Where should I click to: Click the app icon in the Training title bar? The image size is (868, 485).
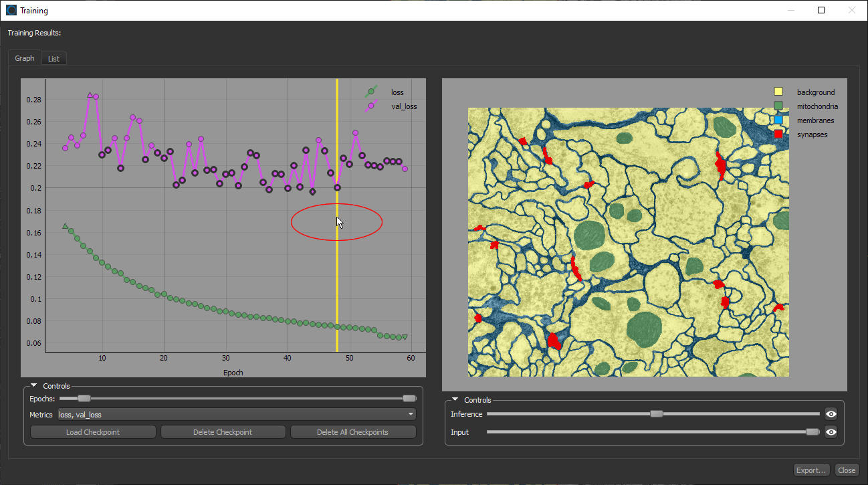pyautogui.click(x=11, y=10)
